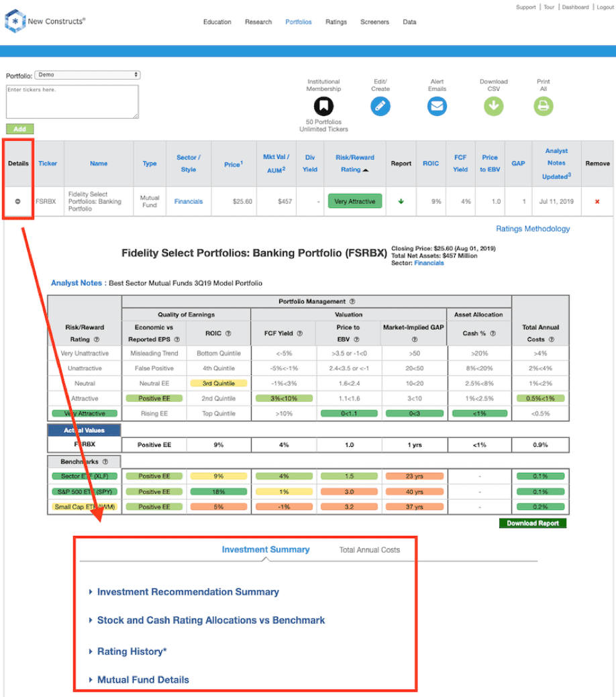
Task: Sort by Price to EBV column header
Action: click(490, 164)
